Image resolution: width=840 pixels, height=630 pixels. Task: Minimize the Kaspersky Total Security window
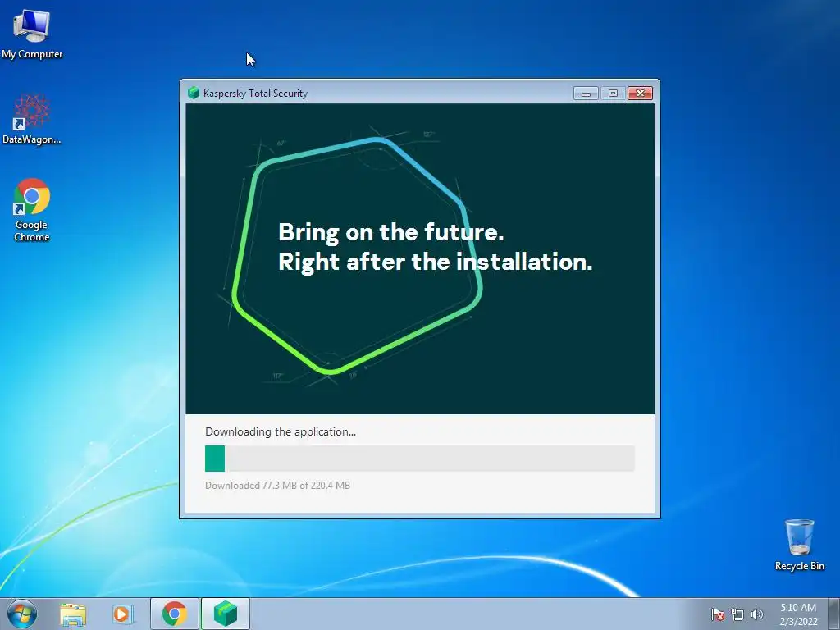(586, 94)
